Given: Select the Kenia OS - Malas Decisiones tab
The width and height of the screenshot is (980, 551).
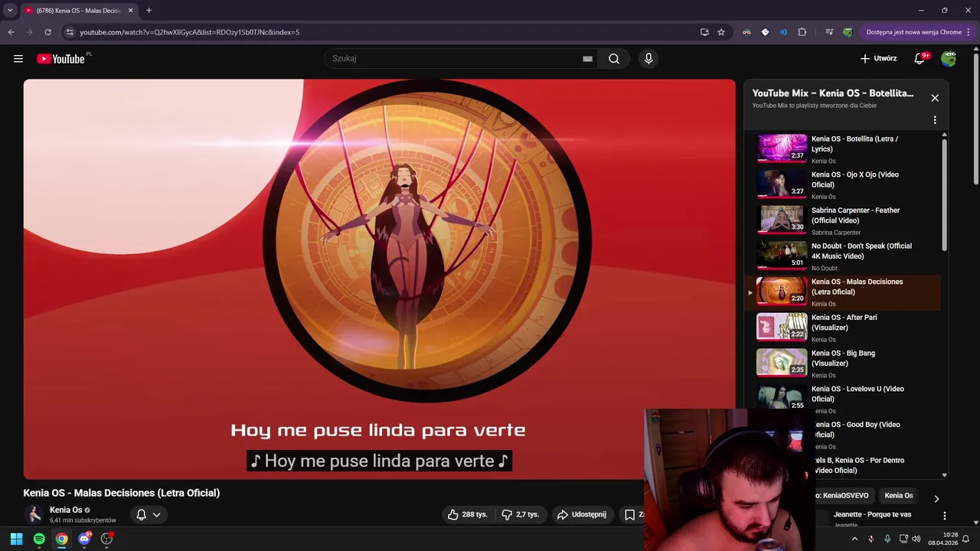Looking at the screenshot, I should click(x=79, y=11).
